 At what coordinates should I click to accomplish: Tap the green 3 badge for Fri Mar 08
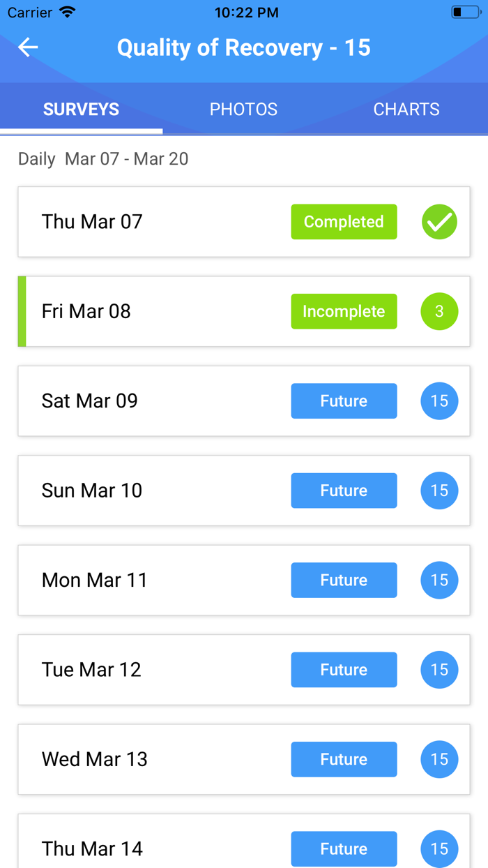click(439, 311)
